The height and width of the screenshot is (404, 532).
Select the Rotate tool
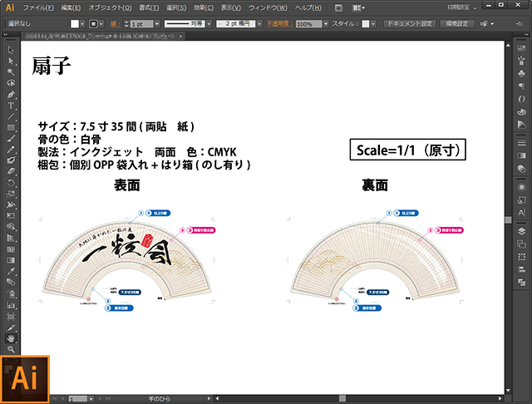pos(11,183)
